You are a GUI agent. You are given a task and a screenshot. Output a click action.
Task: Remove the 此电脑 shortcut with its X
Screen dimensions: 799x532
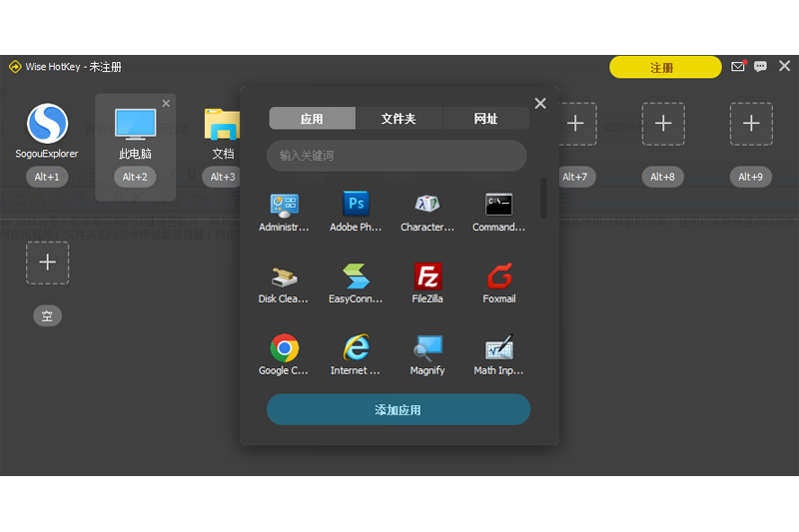(166, 104)
